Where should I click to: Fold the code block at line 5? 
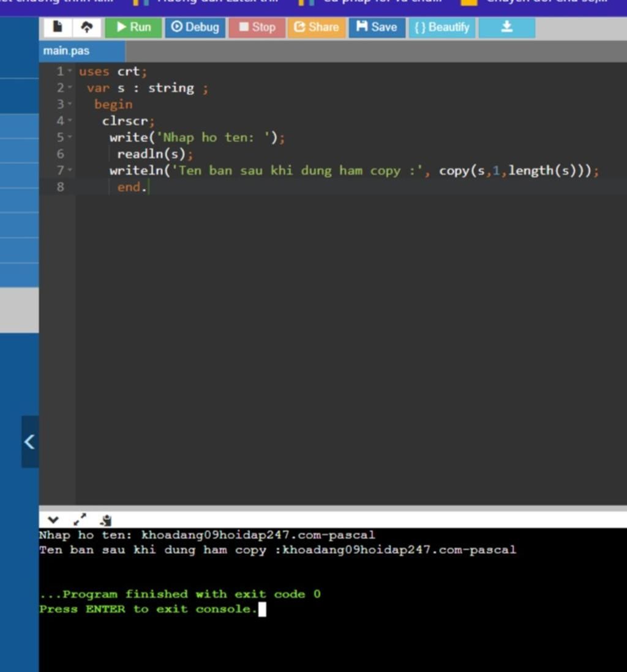70,137
